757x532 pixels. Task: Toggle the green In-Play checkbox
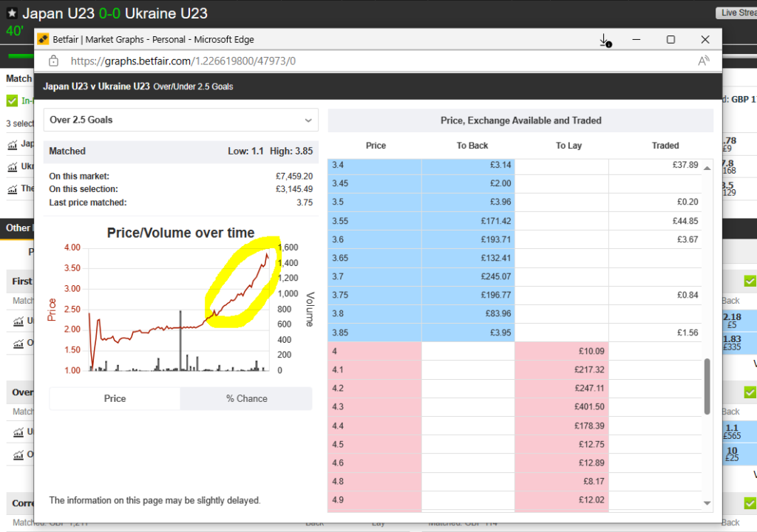pyautogui.click(x=12, y=100)
